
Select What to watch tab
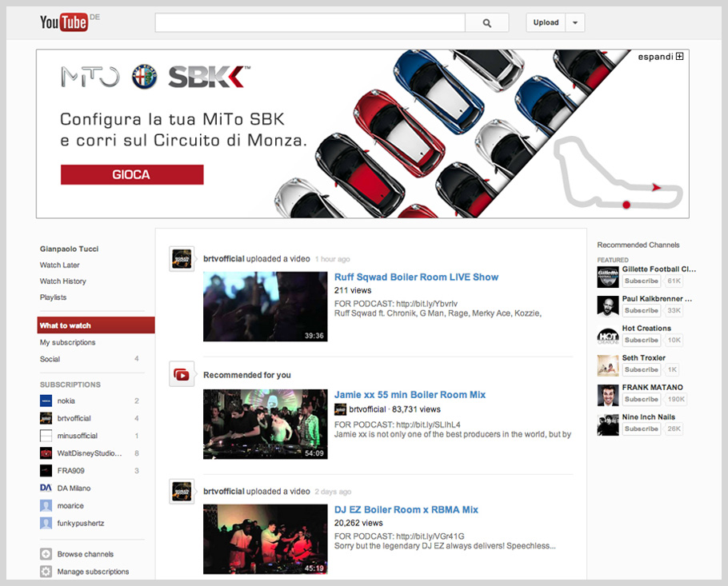click(x=96, y=325)
